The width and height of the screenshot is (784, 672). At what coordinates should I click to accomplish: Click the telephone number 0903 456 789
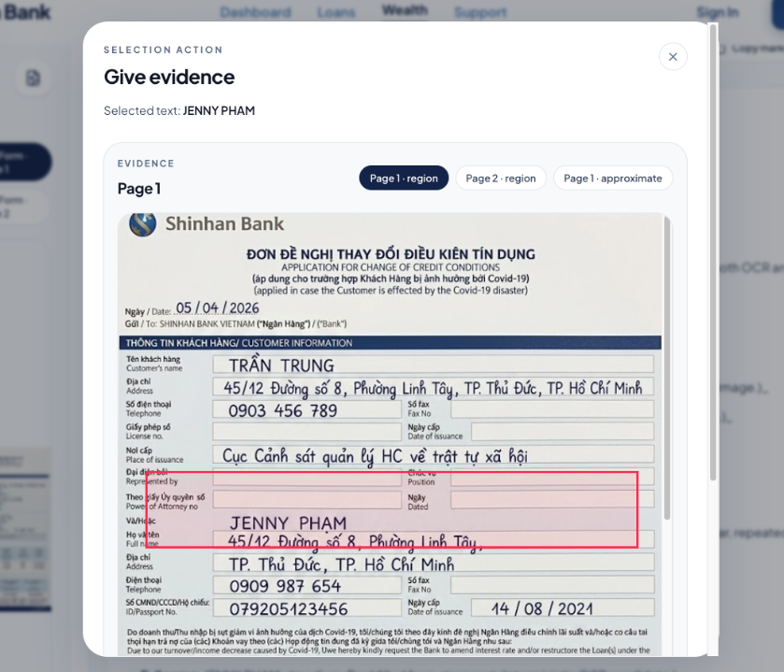coord(282,410)
